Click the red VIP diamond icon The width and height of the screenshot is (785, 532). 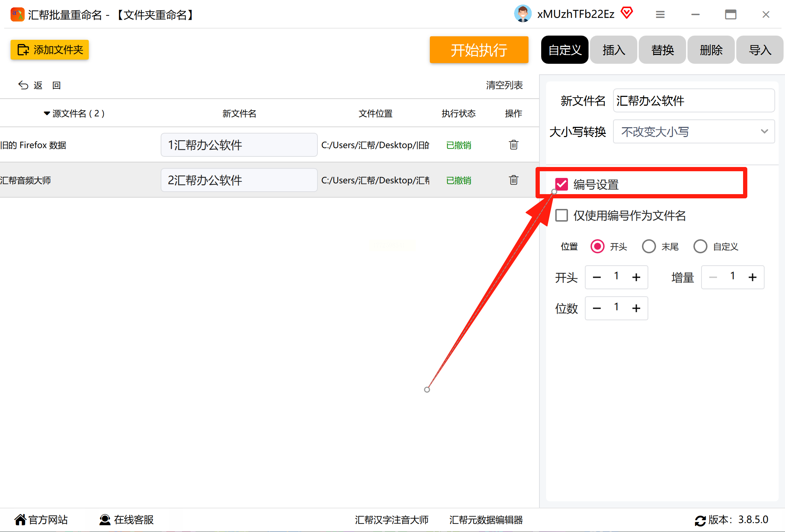pos(627,13)
